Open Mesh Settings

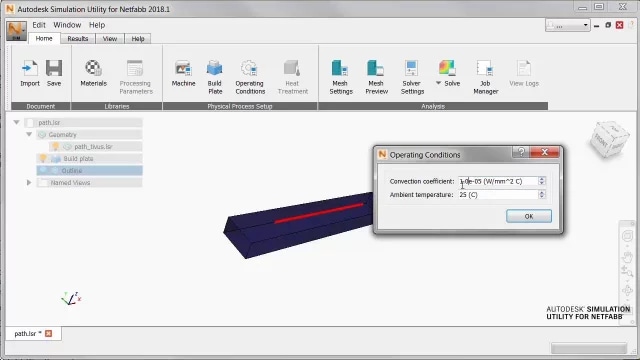tap(341, 77)
